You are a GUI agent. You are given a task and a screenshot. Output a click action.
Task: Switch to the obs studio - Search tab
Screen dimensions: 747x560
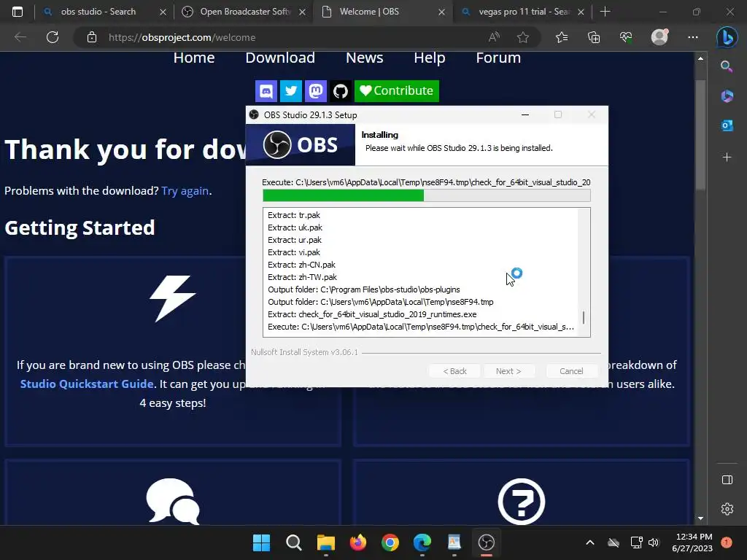point(98,12)
